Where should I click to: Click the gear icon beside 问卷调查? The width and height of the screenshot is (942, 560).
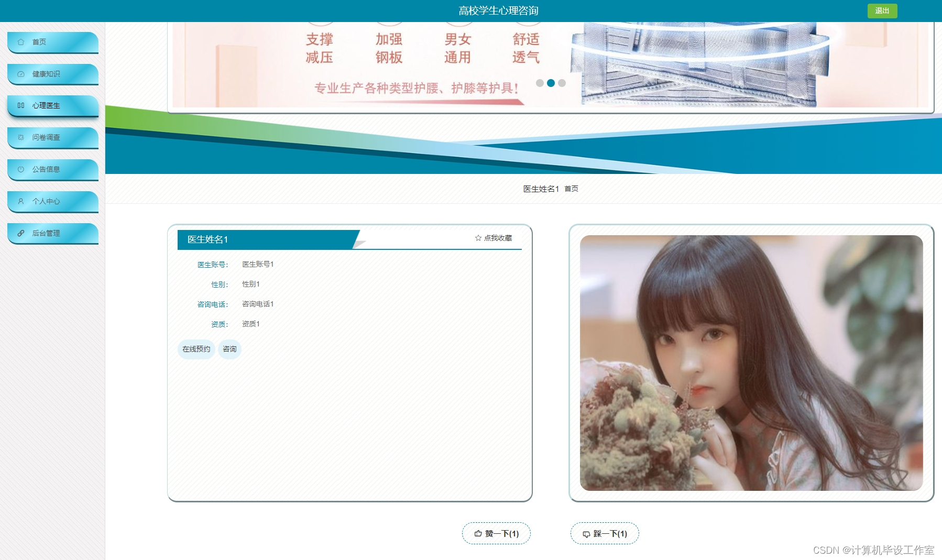point(21,137)
